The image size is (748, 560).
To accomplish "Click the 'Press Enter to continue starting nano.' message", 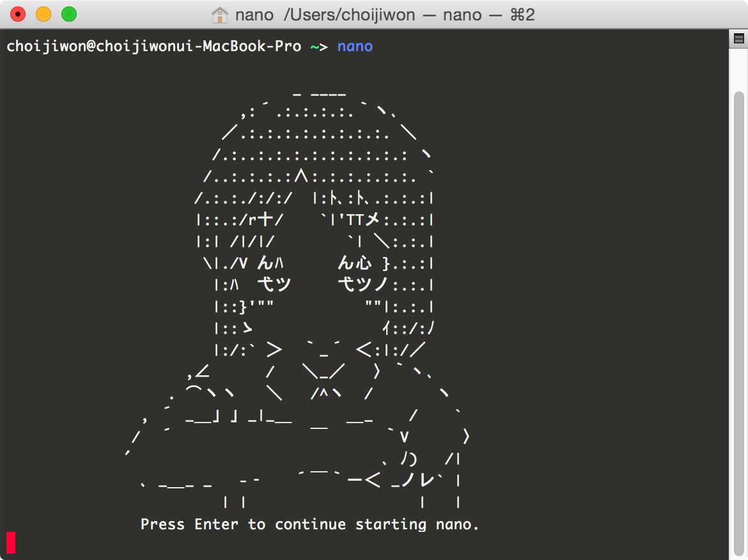I will 309,524.
